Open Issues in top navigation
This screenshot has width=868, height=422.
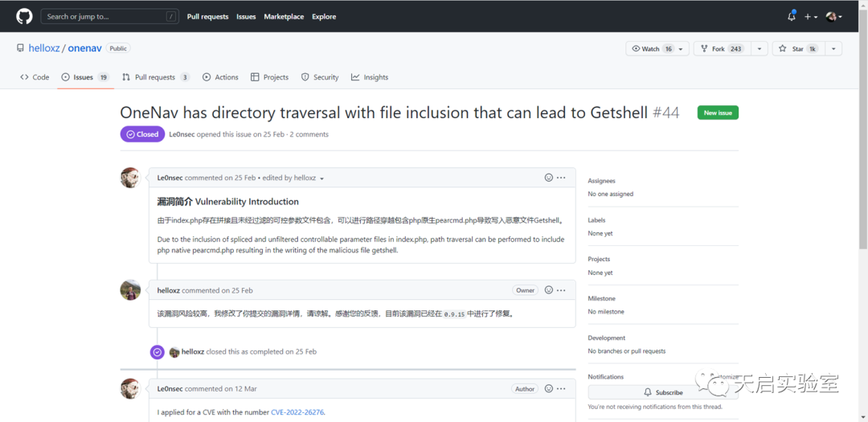coord(247,17)
